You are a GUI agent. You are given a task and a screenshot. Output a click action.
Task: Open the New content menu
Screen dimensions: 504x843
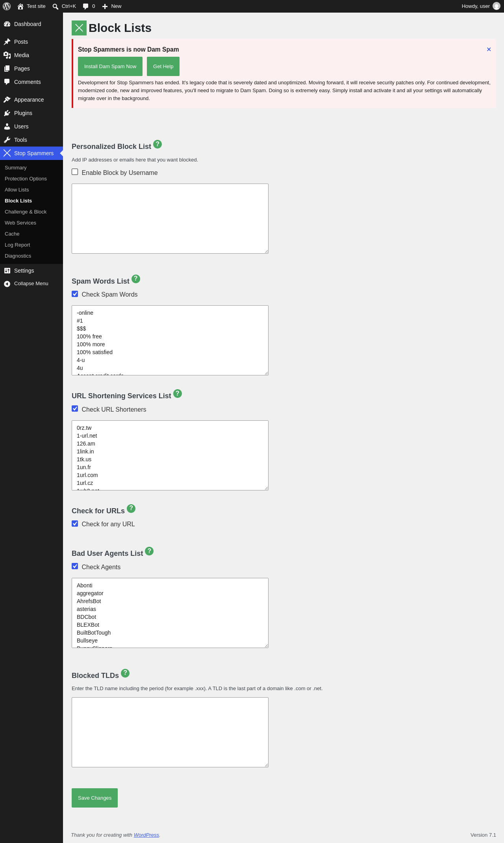(112, 6)
